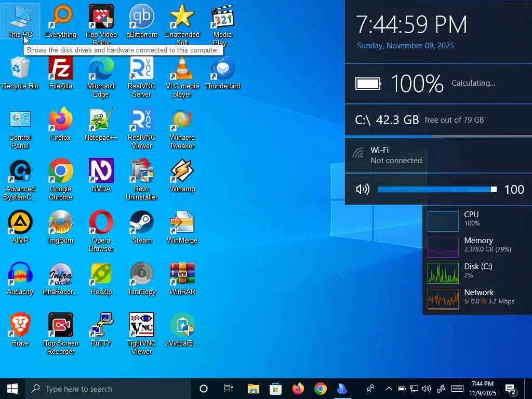The image size is (532, 399).
Task: Select the Google Chrome desktop shortcut
Action: [x=61, y=180]
